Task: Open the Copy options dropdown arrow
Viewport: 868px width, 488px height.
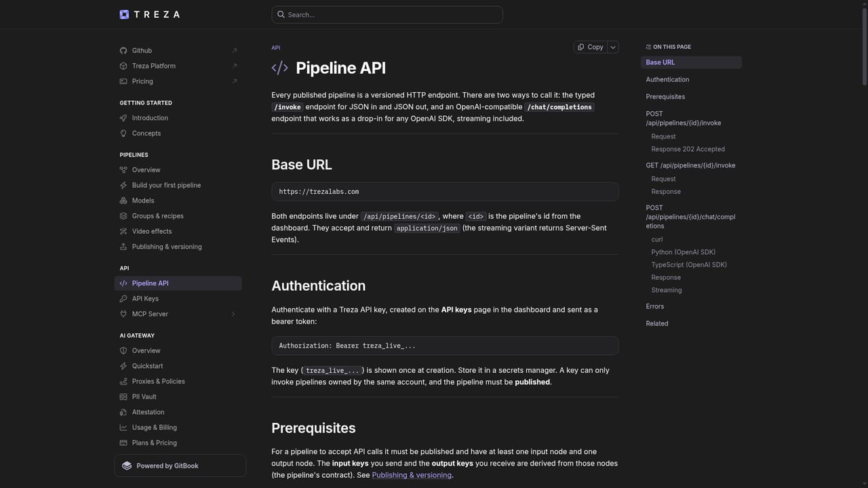Action: pyautogui.click(x=613, y=47)
